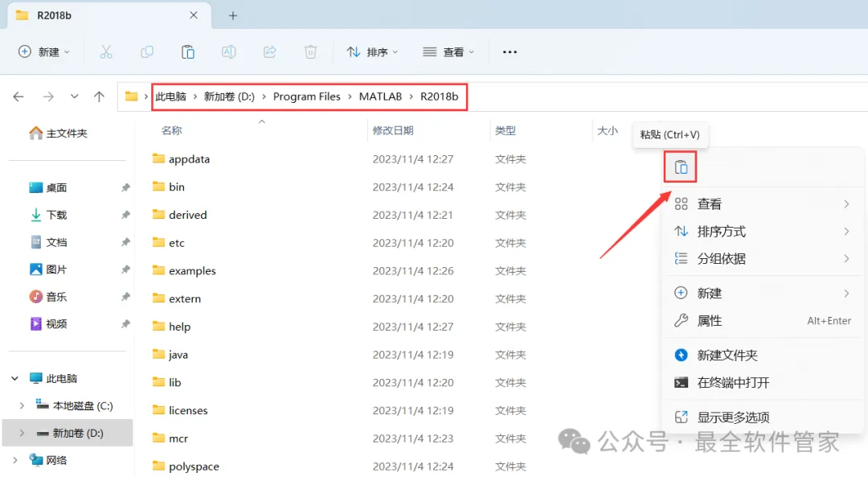Open 文档 in sidebar
The height and width of the screenshot is (477, 868).
(47, 242)
